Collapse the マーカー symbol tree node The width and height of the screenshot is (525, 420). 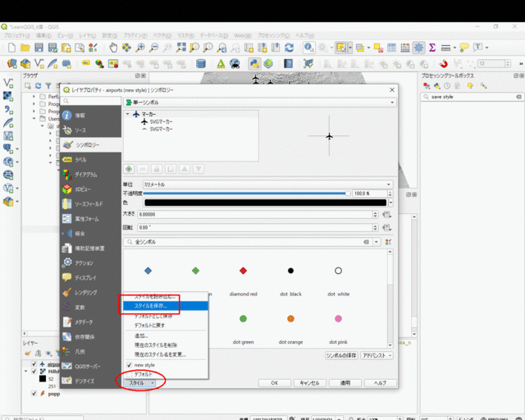coord(128,114)
